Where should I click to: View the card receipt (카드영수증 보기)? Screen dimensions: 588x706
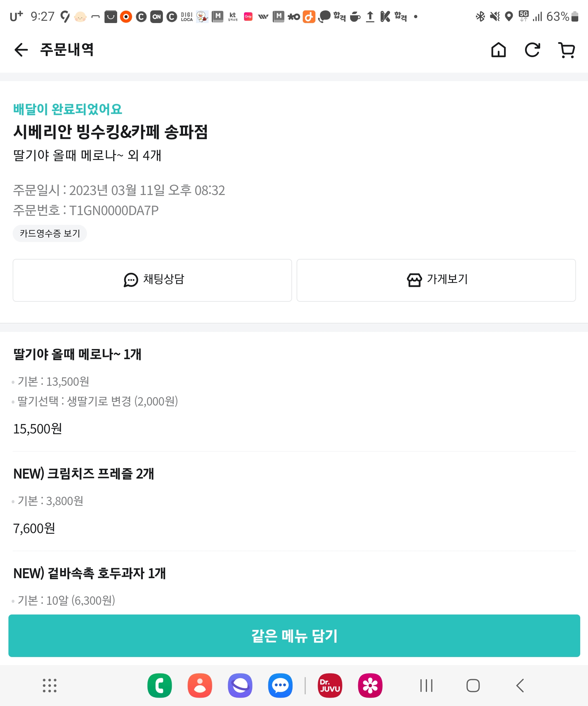(x=50, y=233)
